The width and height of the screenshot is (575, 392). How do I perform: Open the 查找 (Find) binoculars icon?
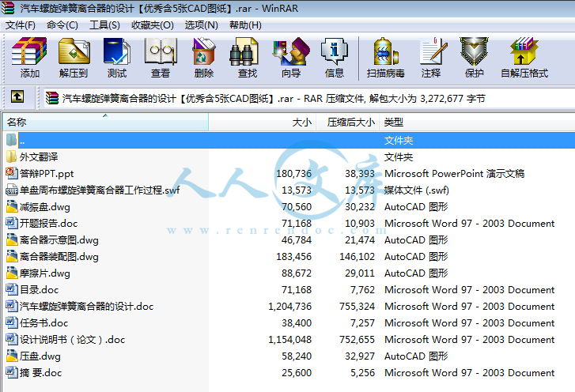click(x=244, y=52)
